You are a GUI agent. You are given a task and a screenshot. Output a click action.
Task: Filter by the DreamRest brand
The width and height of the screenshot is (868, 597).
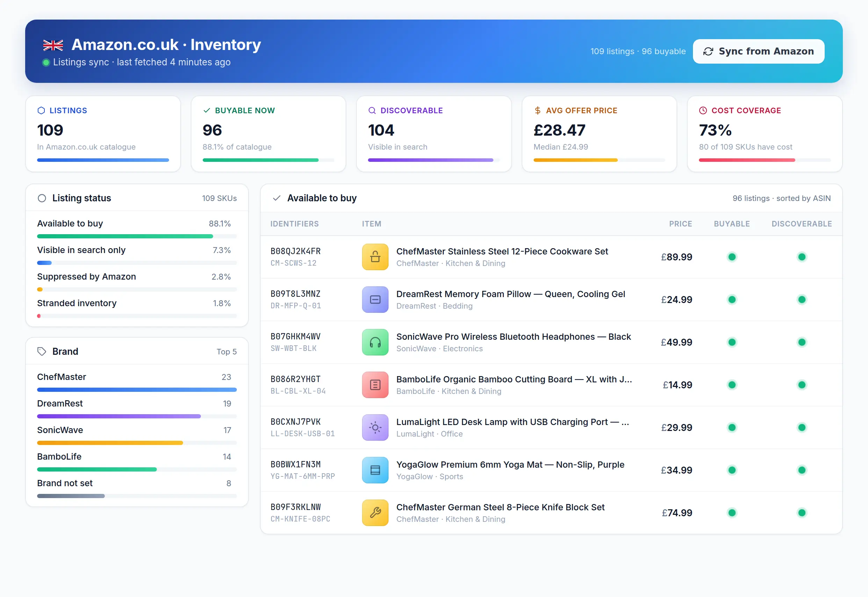tap(137, 408)
